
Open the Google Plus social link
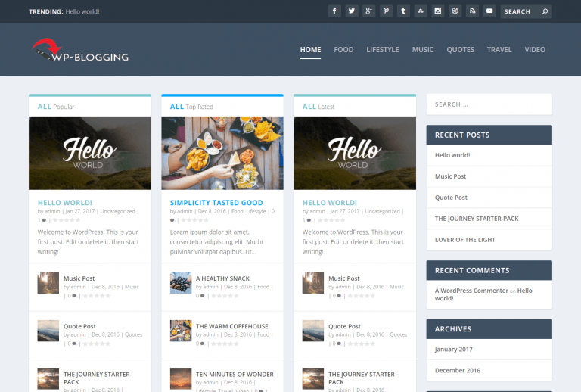click(x=368, y=11)
